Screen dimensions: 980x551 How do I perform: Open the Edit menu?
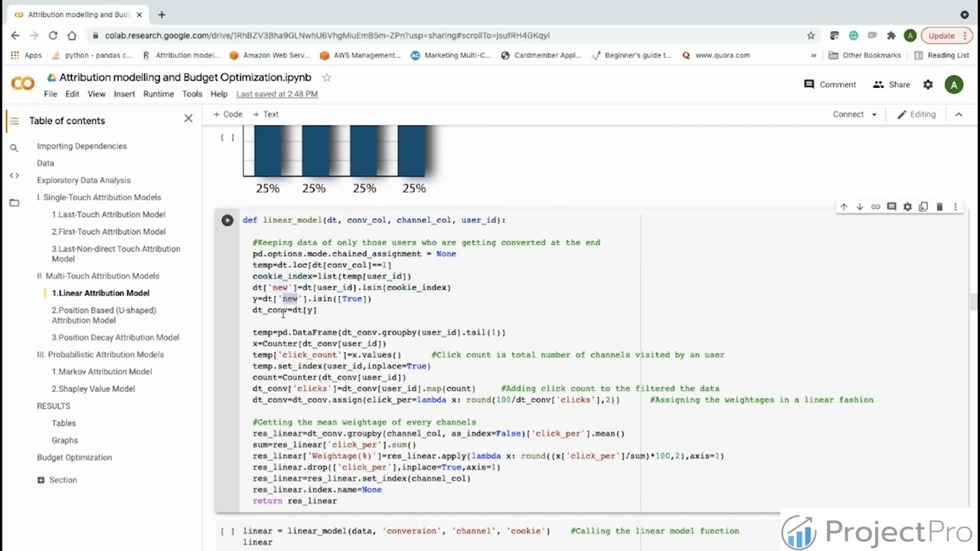point(72,94)
